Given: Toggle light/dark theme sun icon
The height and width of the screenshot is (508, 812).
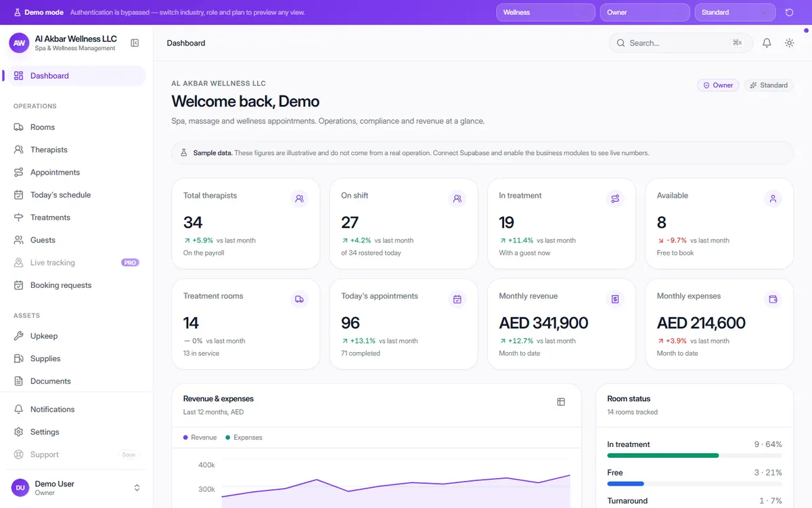Looking at the screenshot, I should 789,43.
